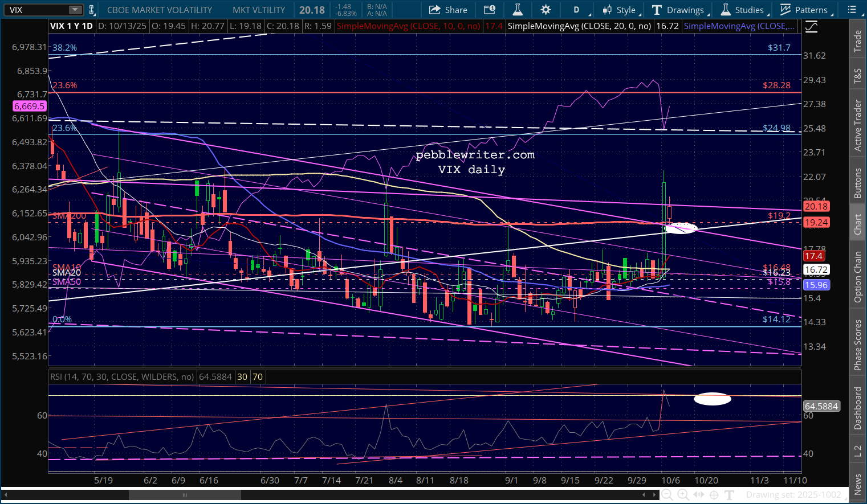Screen dimensions: 867x504
Task: Switch to the Active Trader side tab
Action: [857, 125]
